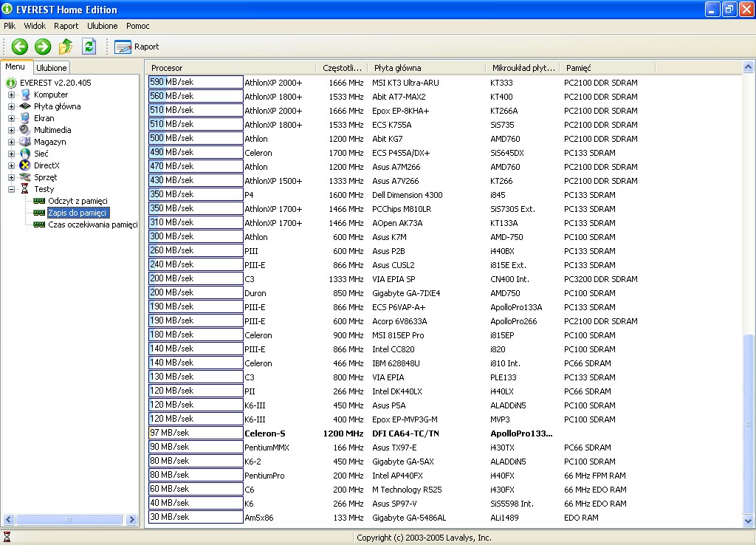Sort by the Częstotli... column header

click(x=342, y=68)
